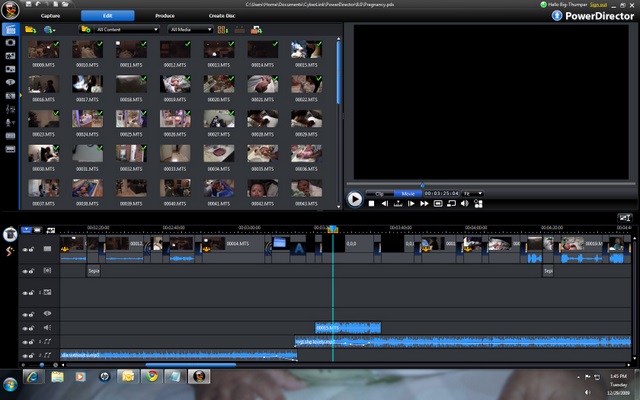
Task: Open Chrome from the Windows taskbar
Action: 152,376
